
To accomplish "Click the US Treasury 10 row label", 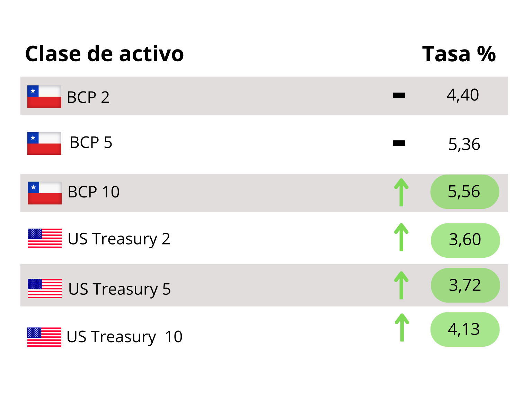I will (x=124, y=337).
